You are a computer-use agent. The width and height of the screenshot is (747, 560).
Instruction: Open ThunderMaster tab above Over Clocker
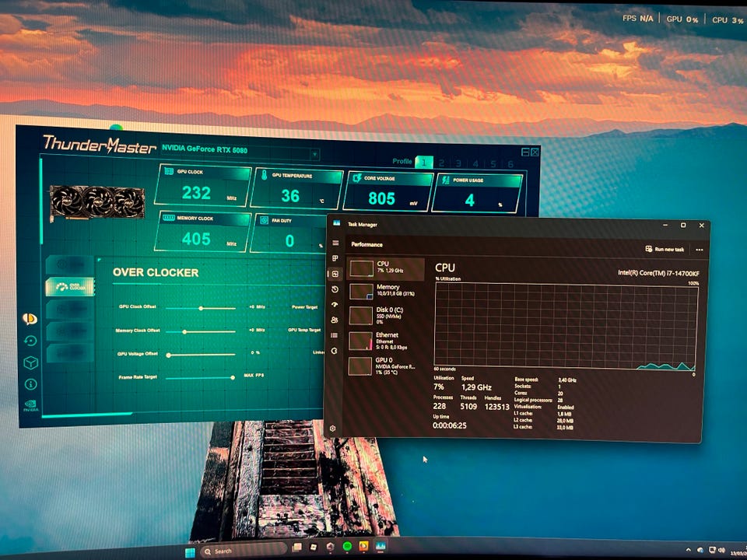[x=69, y=264]
